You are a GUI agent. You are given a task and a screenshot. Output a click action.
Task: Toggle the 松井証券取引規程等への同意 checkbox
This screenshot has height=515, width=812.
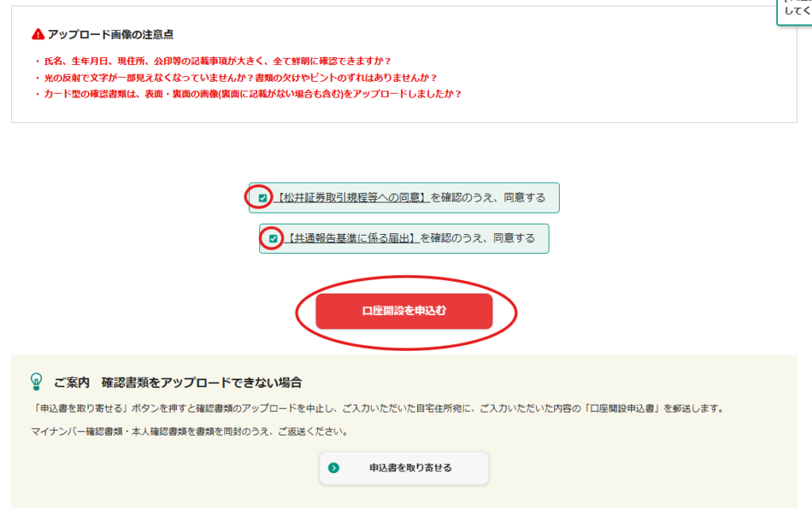tap(263, 198)
